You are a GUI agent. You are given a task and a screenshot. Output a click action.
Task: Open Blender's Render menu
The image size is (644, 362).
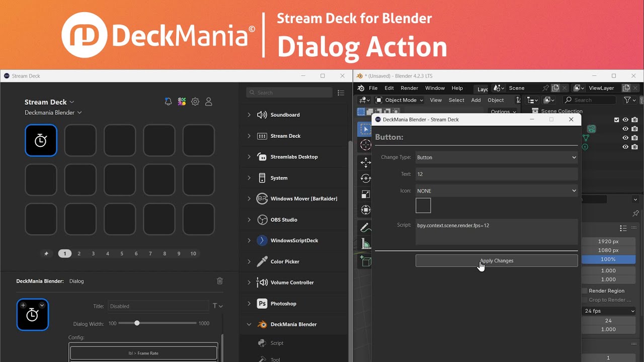tap(410, 88)
